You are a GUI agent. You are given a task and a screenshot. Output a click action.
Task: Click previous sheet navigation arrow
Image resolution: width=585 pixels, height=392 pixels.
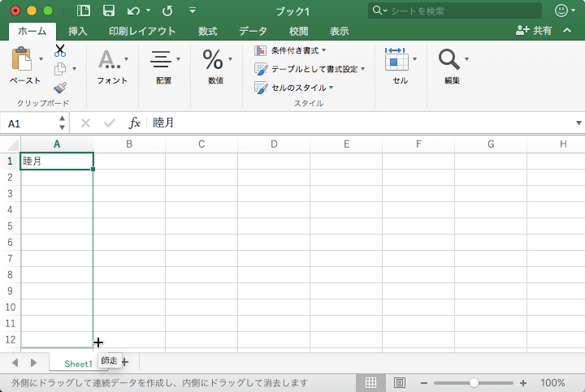click(x=15, y=363)
